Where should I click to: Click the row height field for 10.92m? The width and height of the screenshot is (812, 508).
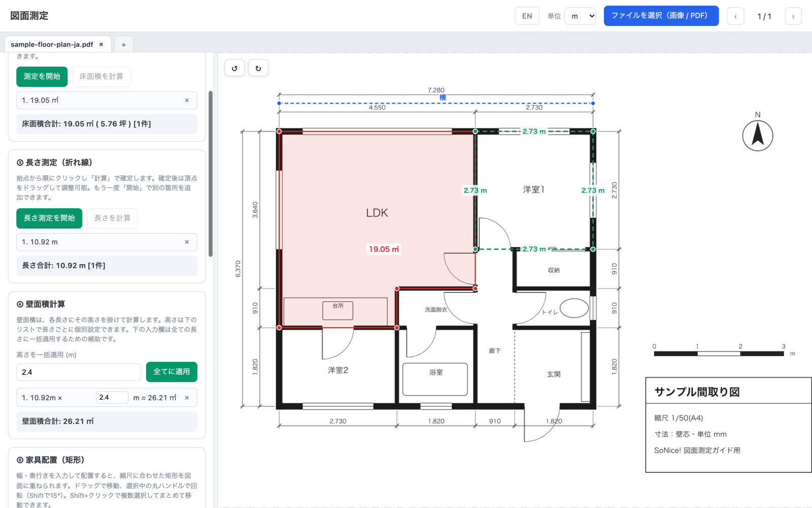coord(112,397)
